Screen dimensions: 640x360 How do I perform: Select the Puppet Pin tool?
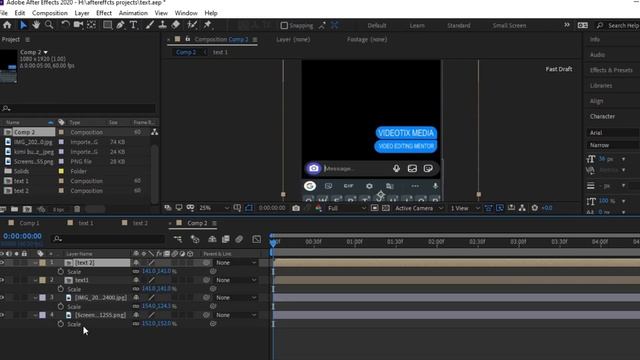click(207, 25)
